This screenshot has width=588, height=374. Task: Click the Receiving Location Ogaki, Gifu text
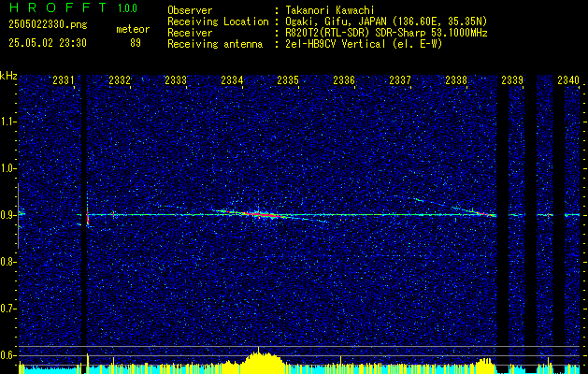386,22
